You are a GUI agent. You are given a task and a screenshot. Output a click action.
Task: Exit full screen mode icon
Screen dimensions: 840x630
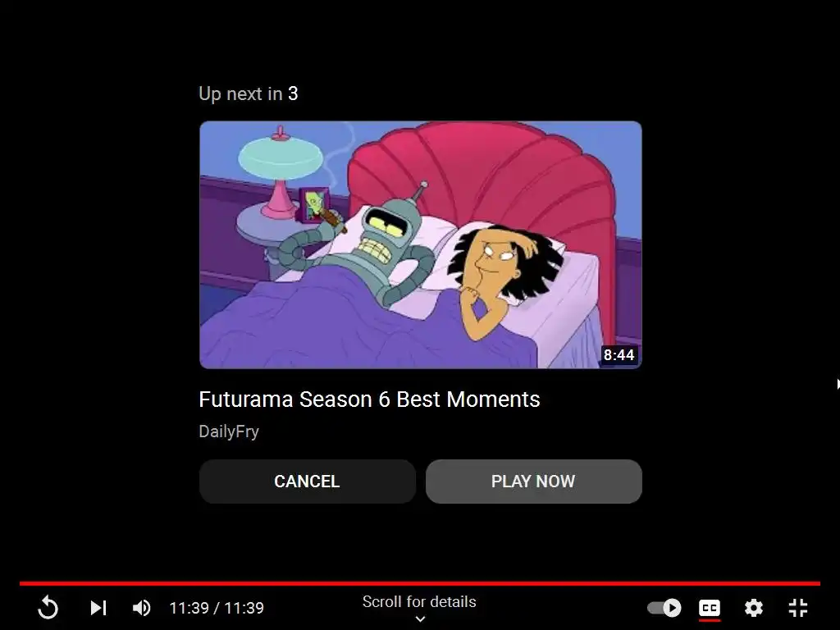coord(798,608)
